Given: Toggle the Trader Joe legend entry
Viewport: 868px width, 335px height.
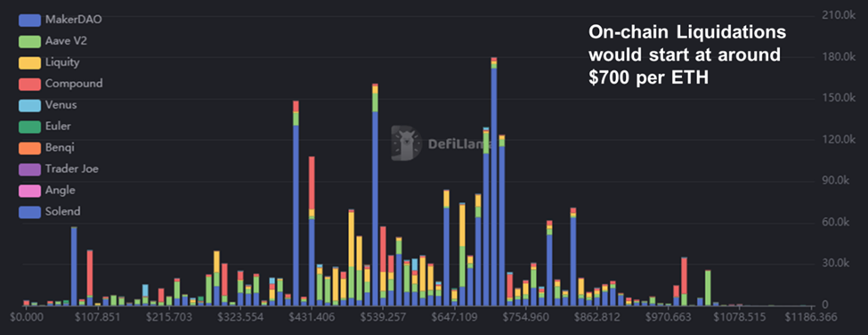Looking at the screenshot, I should (58, 169).
